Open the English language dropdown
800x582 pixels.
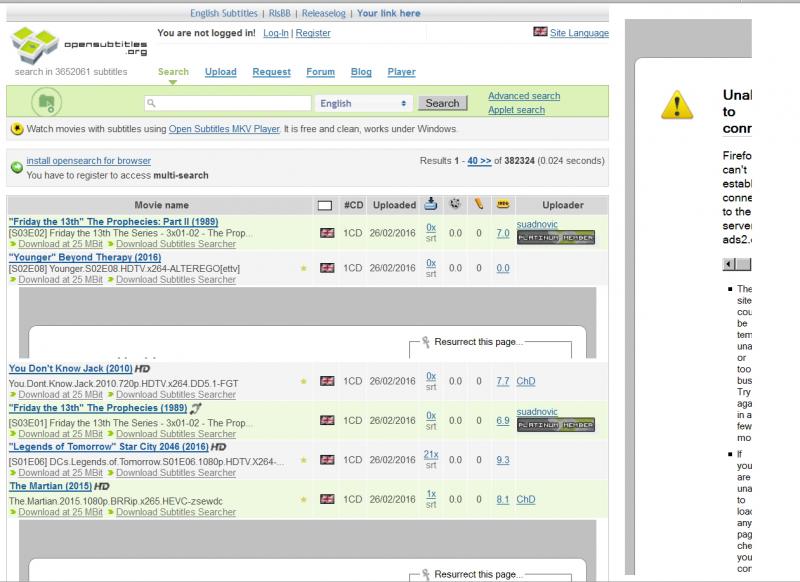point(364,103)
